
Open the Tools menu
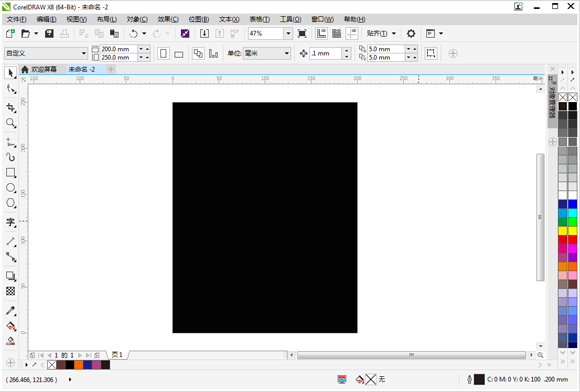click(x=290, y=19)
